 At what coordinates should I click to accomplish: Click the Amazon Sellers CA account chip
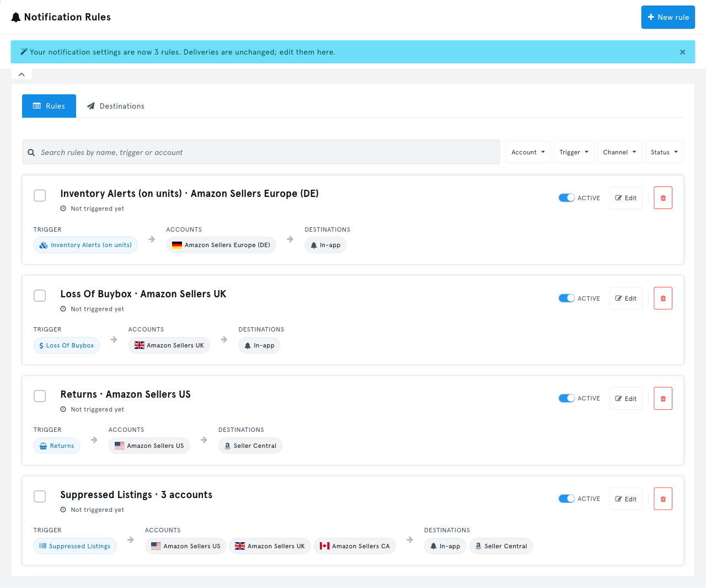pyautogui.click(x=355, y=546)
